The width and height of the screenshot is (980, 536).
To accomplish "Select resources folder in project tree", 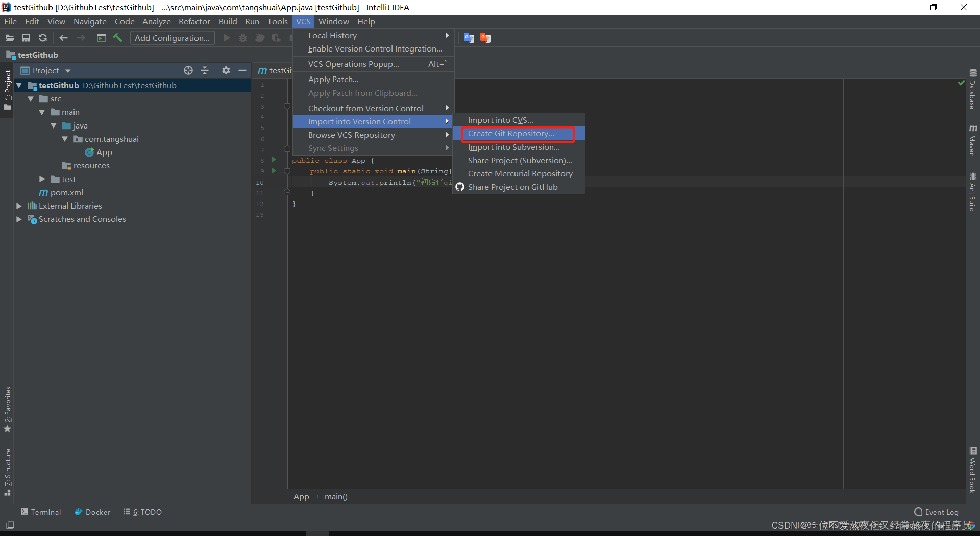I will pos(86,166).
